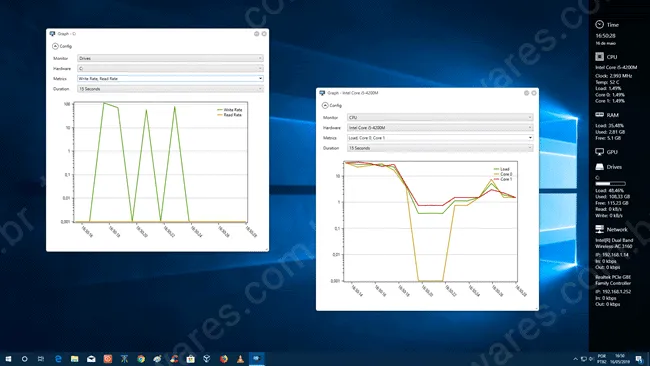Open Duration dropdown in Graph C: window
The image size is (650, 366).
[x=170, y=89]
